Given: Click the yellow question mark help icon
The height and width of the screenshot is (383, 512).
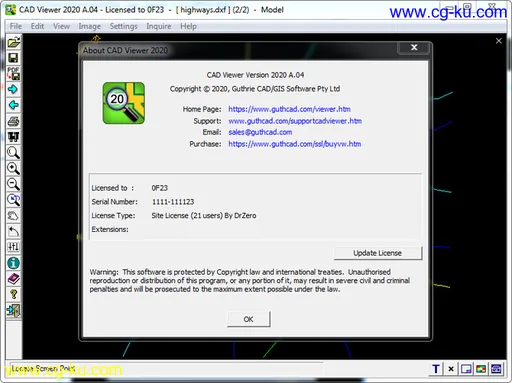Looking at the screenshot, I should tap(13, 294).
